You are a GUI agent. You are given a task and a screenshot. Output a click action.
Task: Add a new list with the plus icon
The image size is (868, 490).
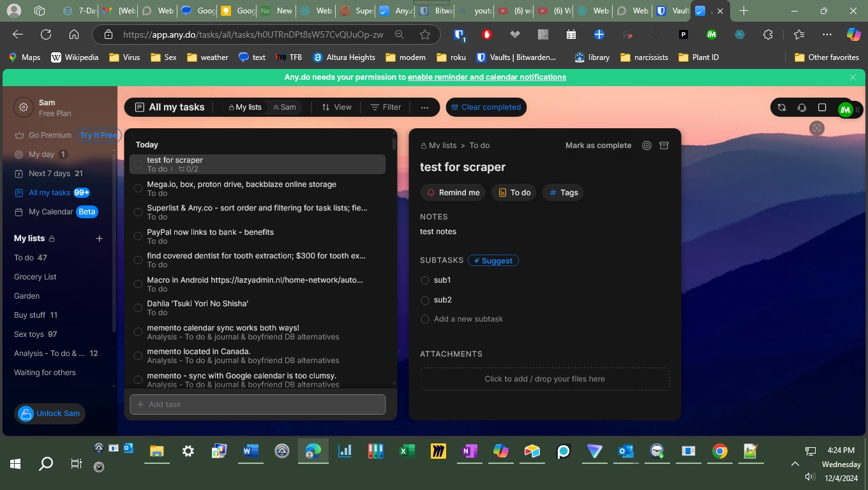[x=99, y=239]
